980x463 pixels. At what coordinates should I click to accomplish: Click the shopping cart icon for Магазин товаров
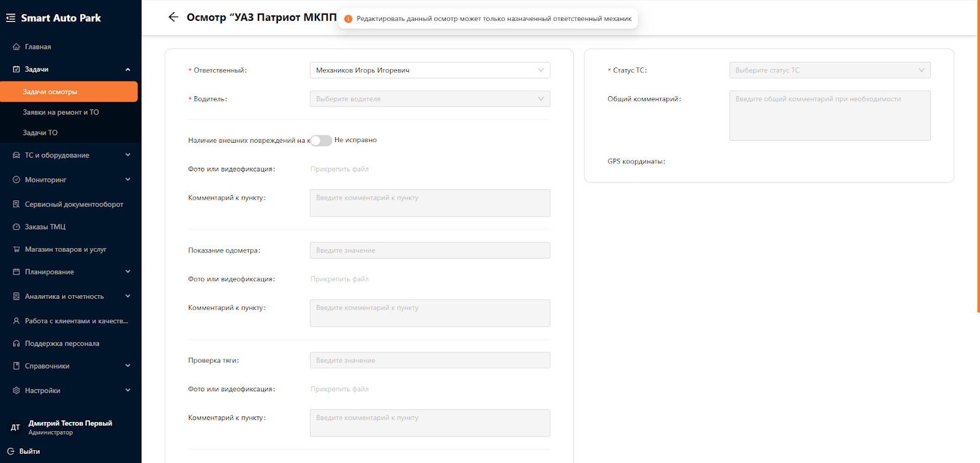(17, 249)
